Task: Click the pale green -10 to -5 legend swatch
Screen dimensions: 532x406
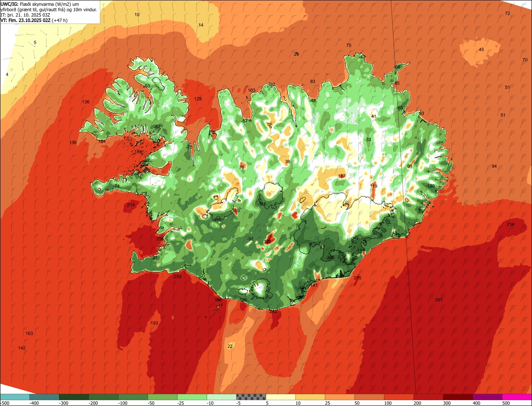Action: click(x=222, y=397)
